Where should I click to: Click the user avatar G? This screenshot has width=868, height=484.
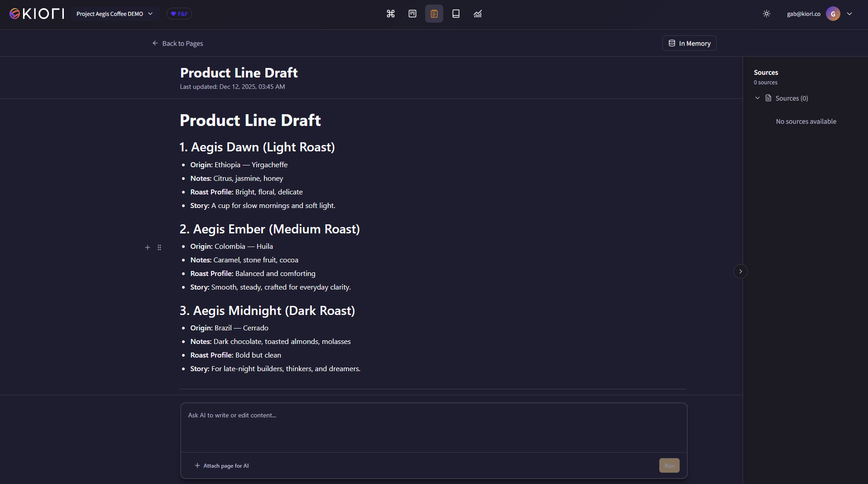(x=833, y=14)
